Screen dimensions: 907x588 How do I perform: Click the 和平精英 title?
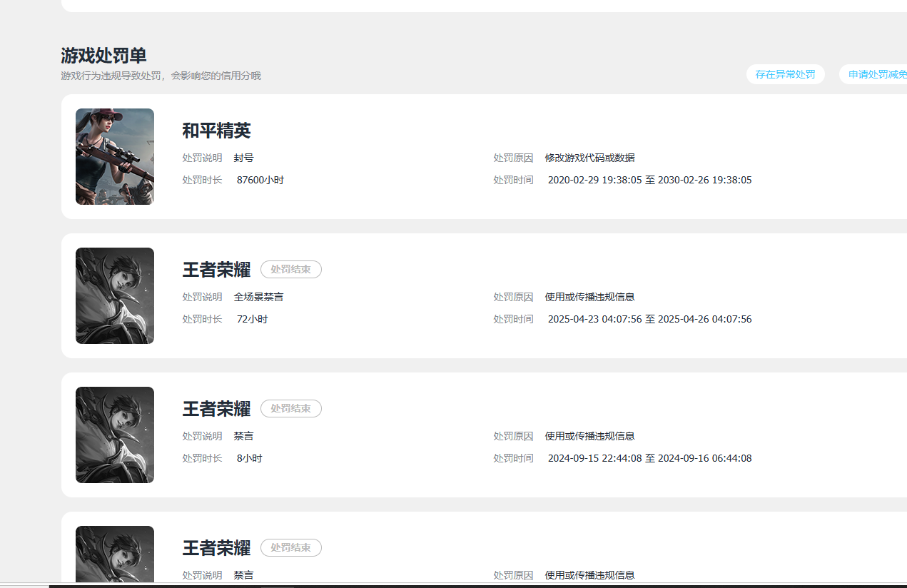click(x=217, y=131)
